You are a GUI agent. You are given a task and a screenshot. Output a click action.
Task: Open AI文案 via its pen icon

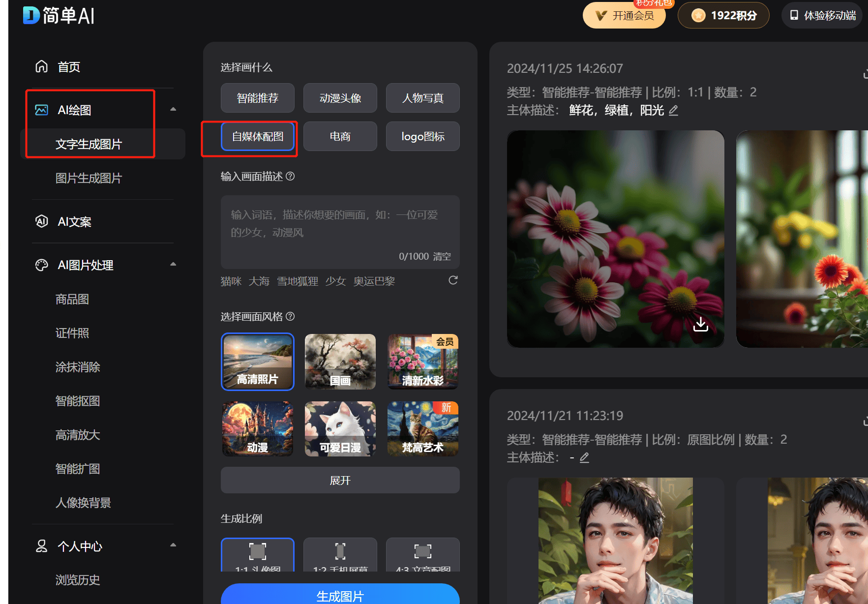tap(41, 221)
